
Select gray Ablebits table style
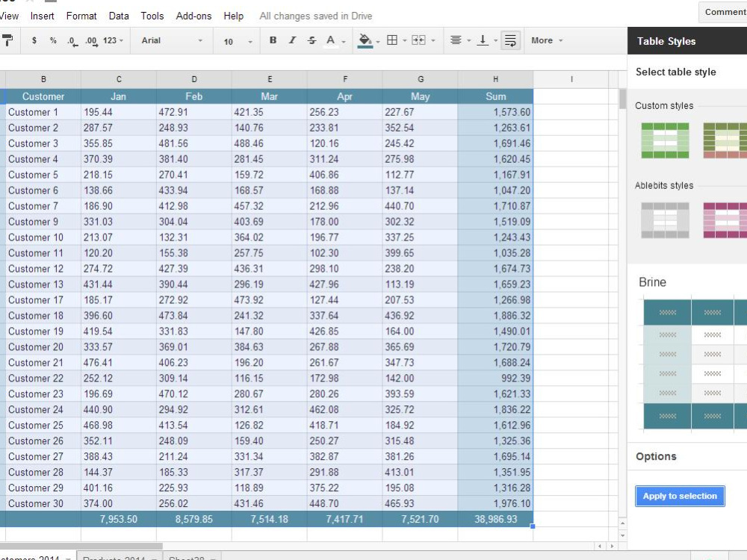[665, 220]
